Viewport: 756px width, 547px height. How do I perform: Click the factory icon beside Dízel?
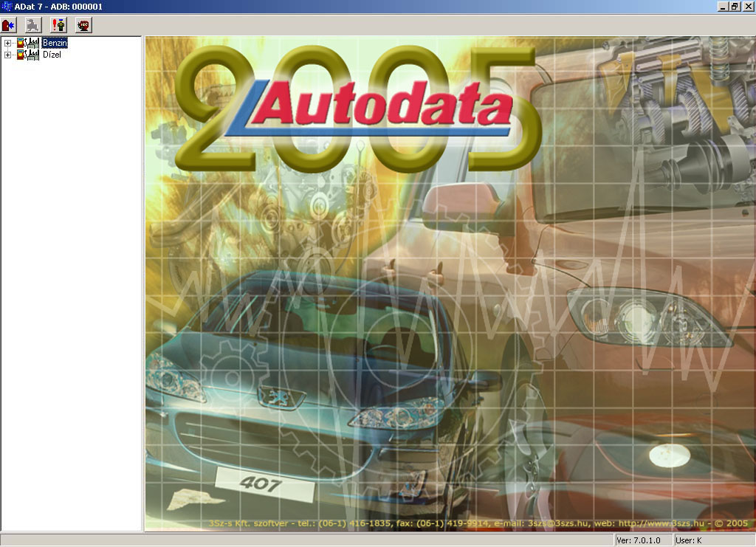(x=33, y=55)
